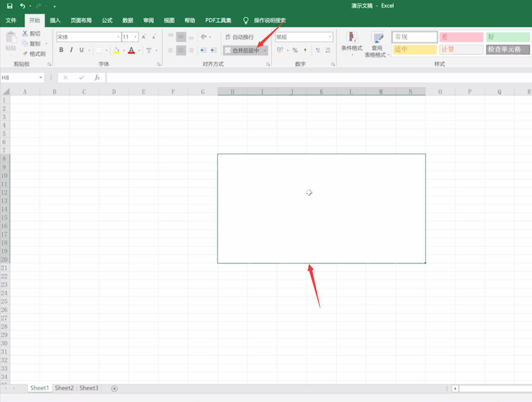Decrease decimal places
Screen dimensions: 532x402
click(328, 50)
